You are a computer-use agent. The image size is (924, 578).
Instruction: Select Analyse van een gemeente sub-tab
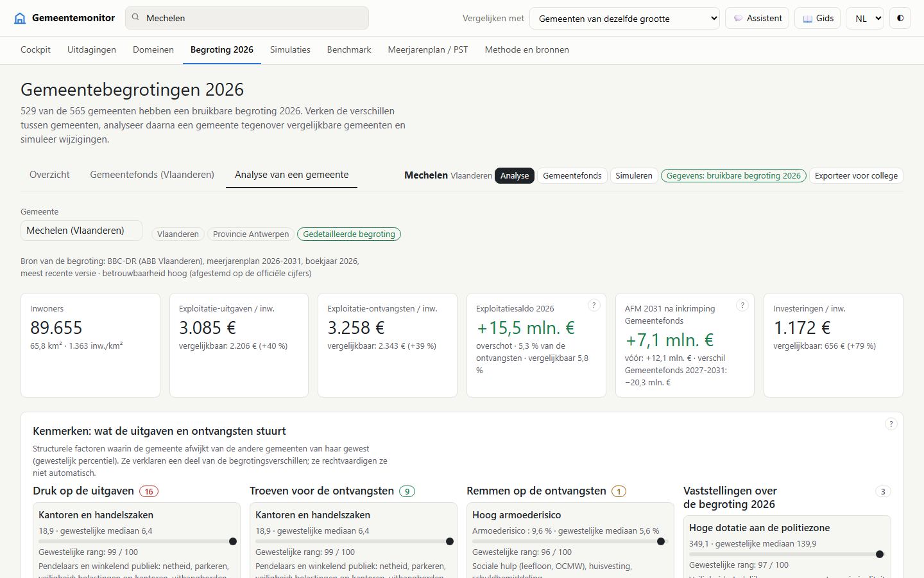coord(292,175)
